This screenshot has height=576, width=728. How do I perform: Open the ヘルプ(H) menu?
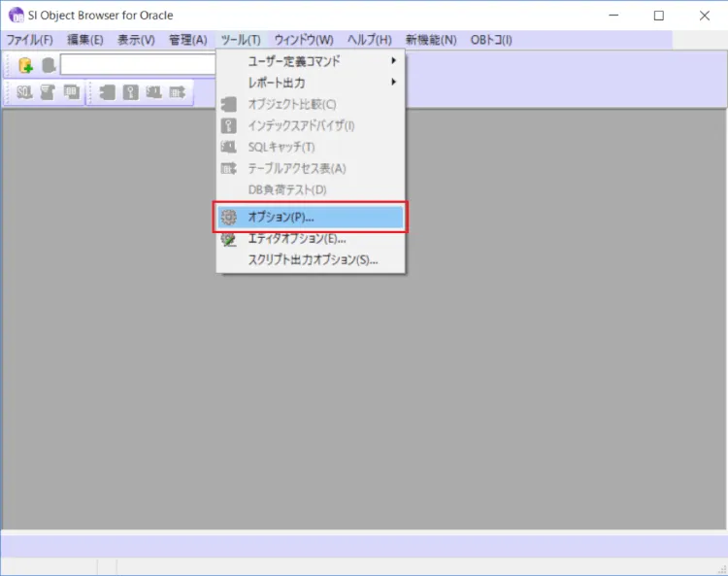(x=370, y=40)
